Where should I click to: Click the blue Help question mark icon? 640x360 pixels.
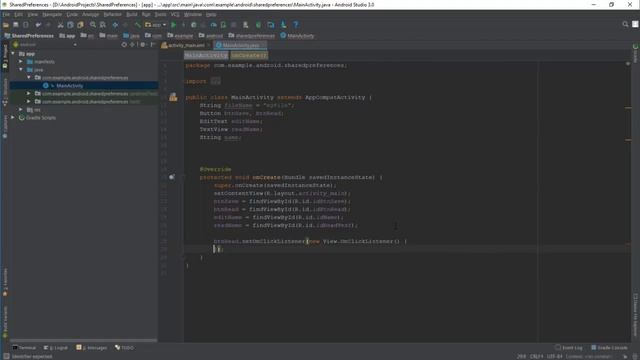296,25
